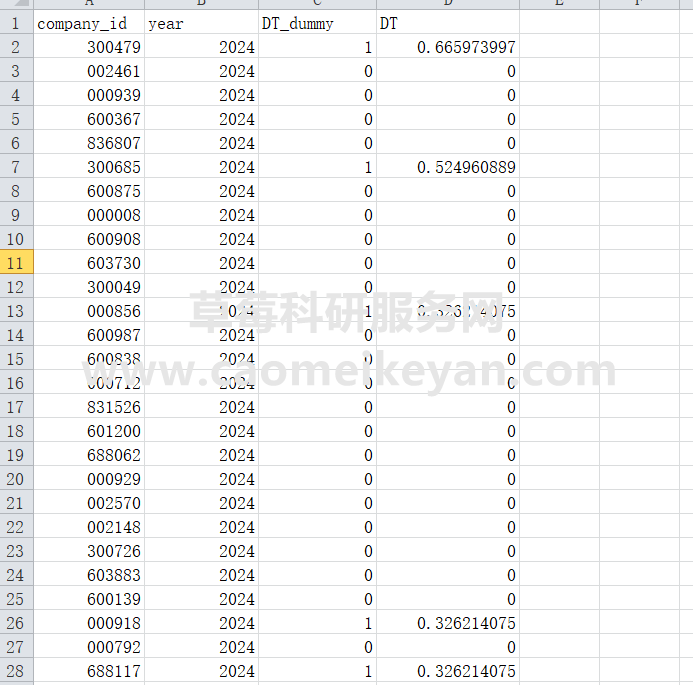Select the company_id header cell
693x685 pixels.
(x=88, y=23)
